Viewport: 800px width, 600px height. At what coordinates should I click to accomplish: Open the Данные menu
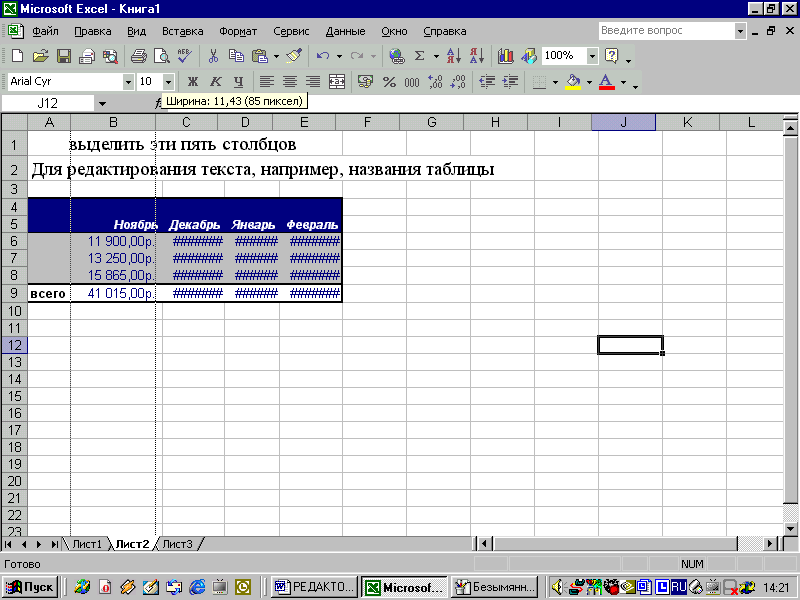(x=345, y=31)
